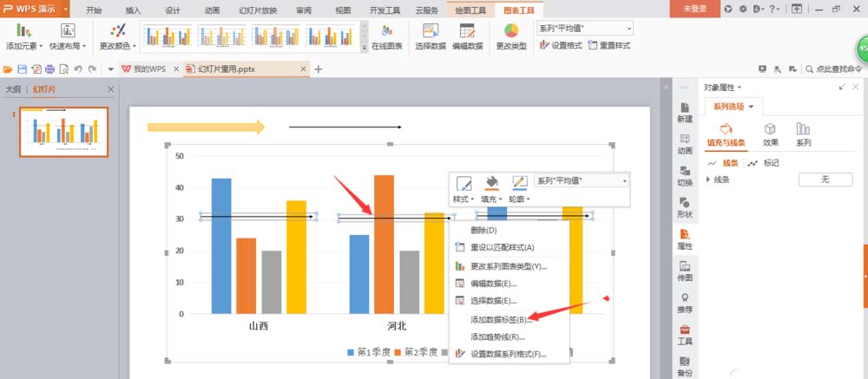Switch to the 审阅 ribbon tab
Screen dimensions: 868x379
click(x=303, y=10)
